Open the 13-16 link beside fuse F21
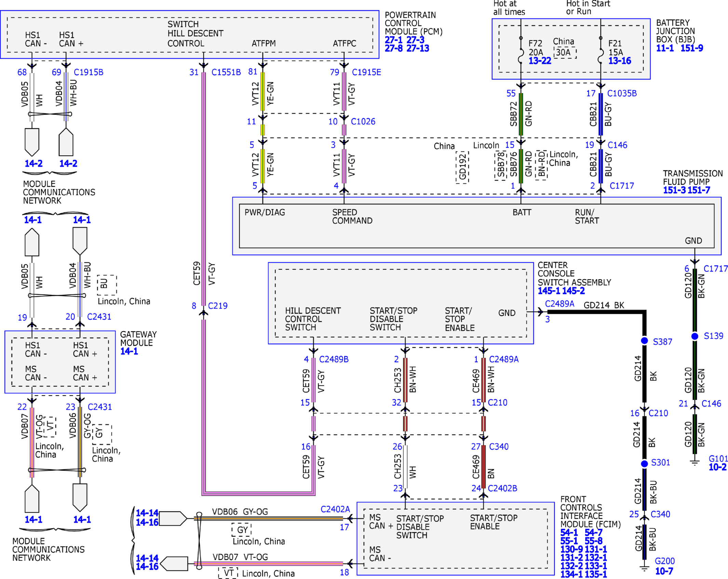 (x=620, y=61)
